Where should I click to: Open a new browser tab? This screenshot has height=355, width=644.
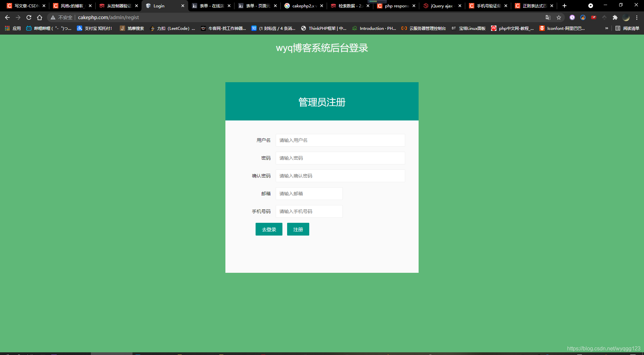[565, 6]
